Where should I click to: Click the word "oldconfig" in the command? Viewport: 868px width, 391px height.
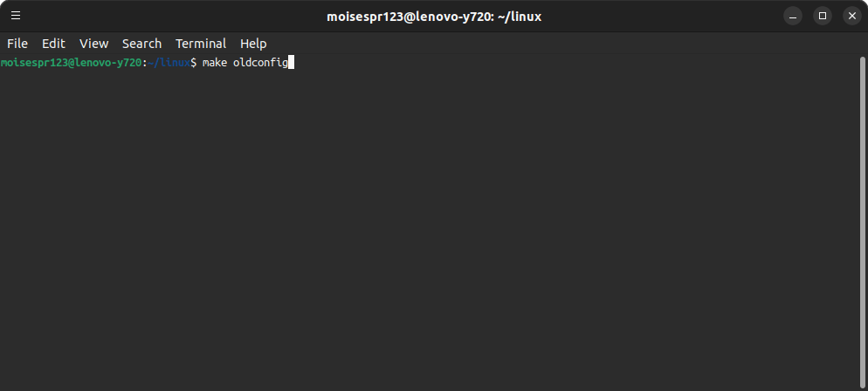260,63
